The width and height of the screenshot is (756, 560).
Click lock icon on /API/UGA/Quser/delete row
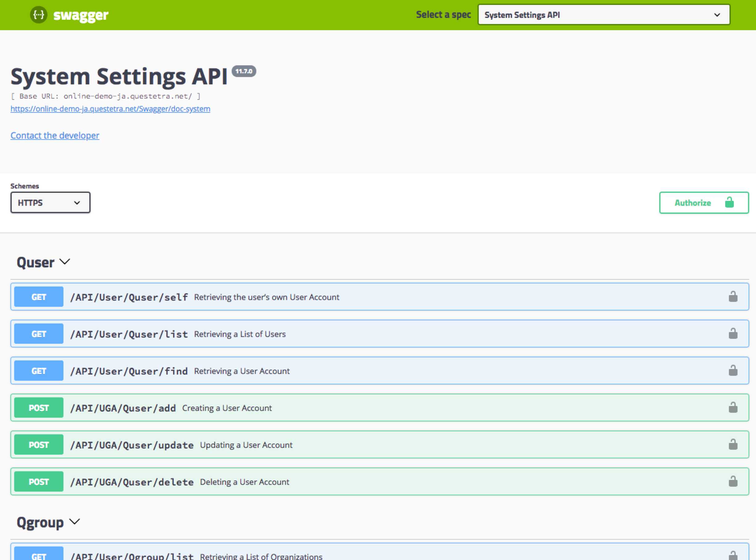tap(733, 481)
